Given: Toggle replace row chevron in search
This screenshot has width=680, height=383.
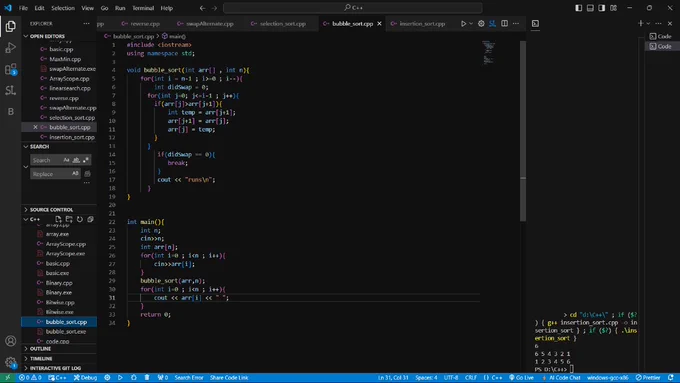Looking at the screenshot, I should pyautogui.click(x=26, y=167).
